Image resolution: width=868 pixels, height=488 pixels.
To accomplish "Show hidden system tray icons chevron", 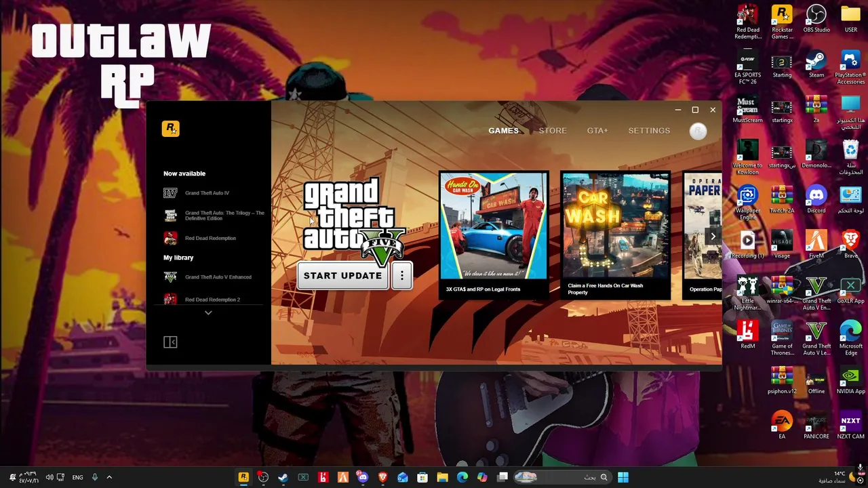I will (x=109, y=477).
